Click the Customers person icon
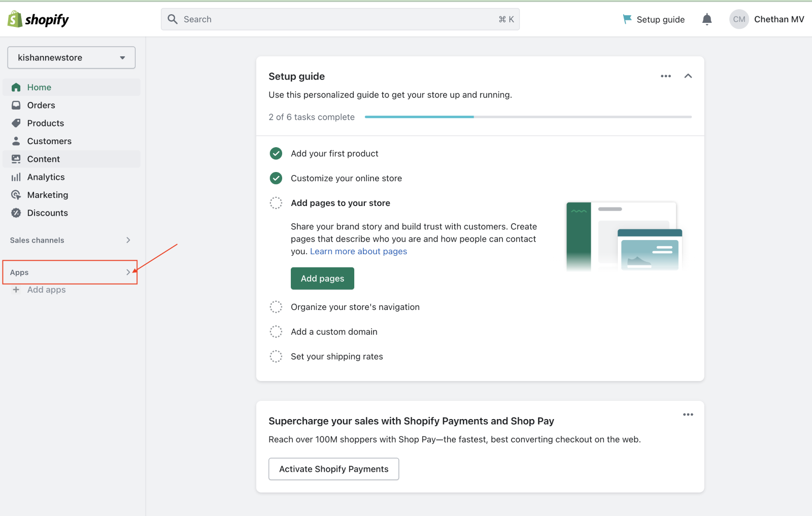The width and height of the screenshot is (812, 516). [x=16, y=141]
